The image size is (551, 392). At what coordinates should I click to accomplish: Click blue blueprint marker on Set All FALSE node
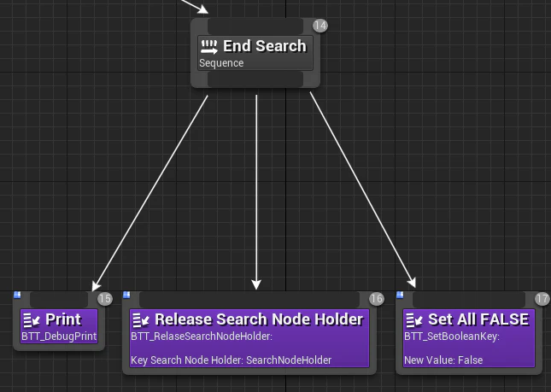pos(400,295)
